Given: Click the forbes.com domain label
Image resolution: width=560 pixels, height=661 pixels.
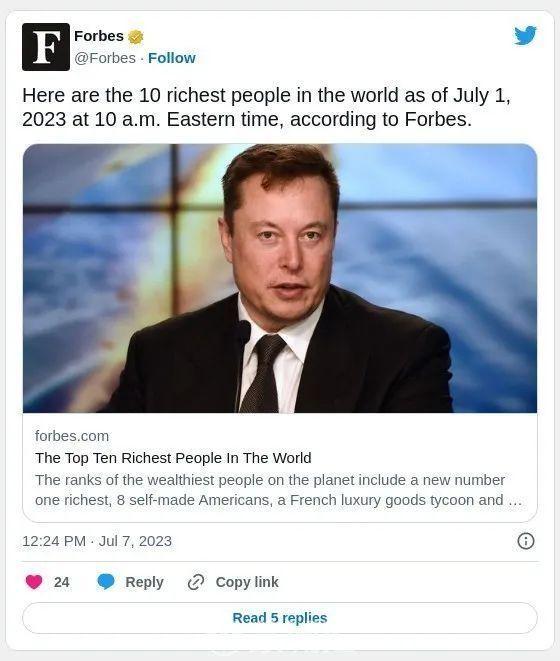Looking at the screenshot, I should pos(72,436).
